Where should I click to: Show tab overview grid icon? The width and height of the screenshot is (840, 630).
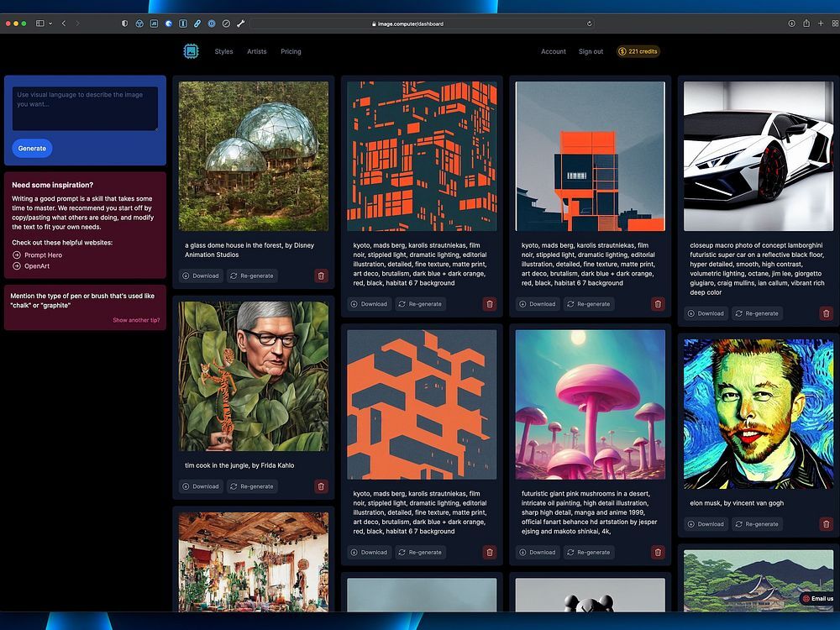pyautogui.click(x=835, y=24)
